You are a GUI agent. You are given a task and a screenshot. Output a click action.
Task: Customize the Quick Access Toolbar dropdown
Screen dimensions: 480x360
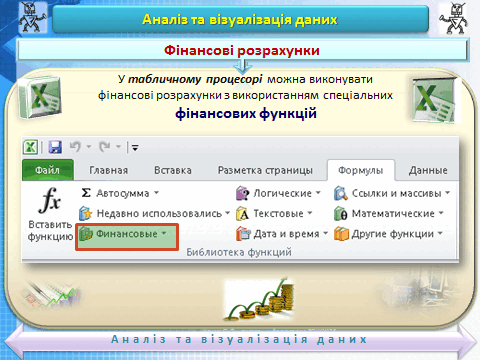coord(135,147)
